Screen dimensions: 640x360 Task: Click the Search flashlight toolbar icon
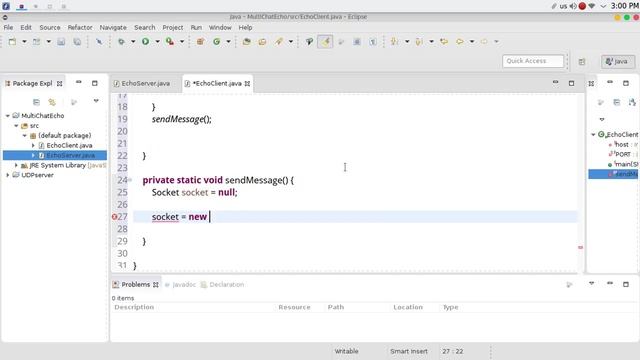point(279,42)
